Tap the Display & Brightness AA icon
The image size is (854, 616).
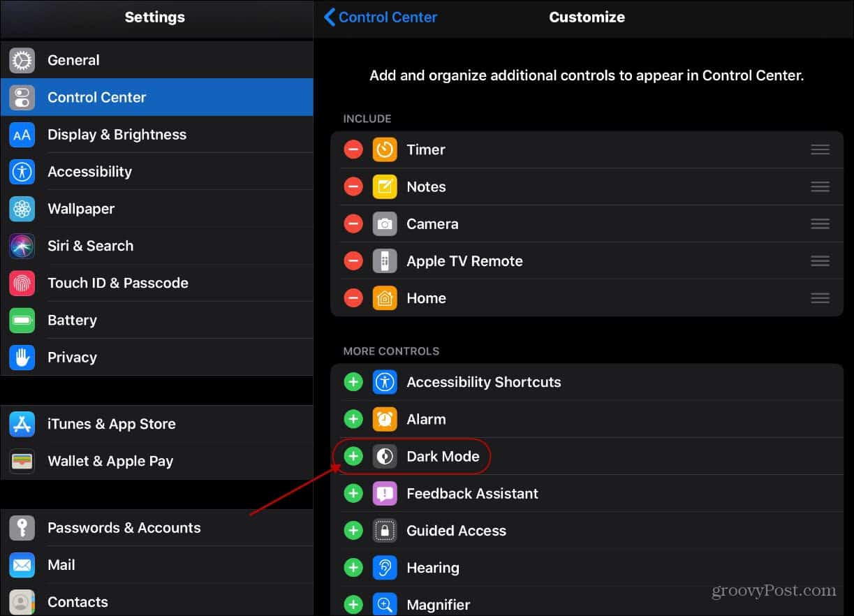click(22, 134)
